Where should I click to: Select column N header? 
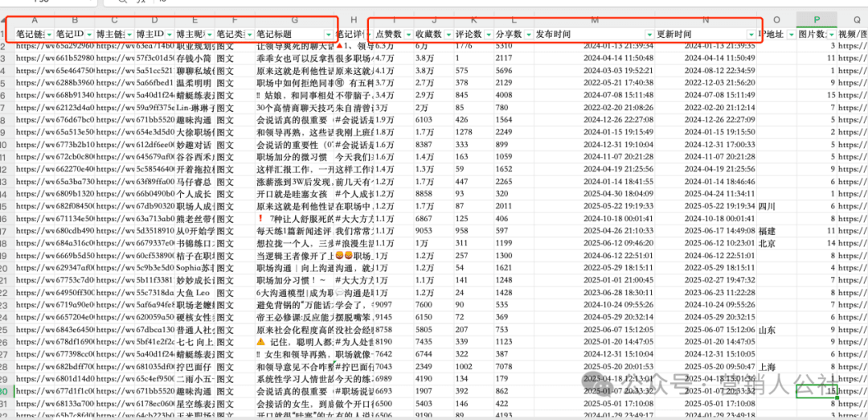[706, 20]
